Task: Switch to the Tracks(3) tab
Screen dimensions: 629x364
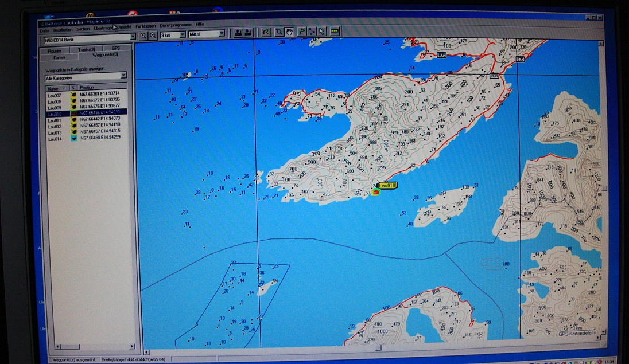Action: (x=86, y=50)
